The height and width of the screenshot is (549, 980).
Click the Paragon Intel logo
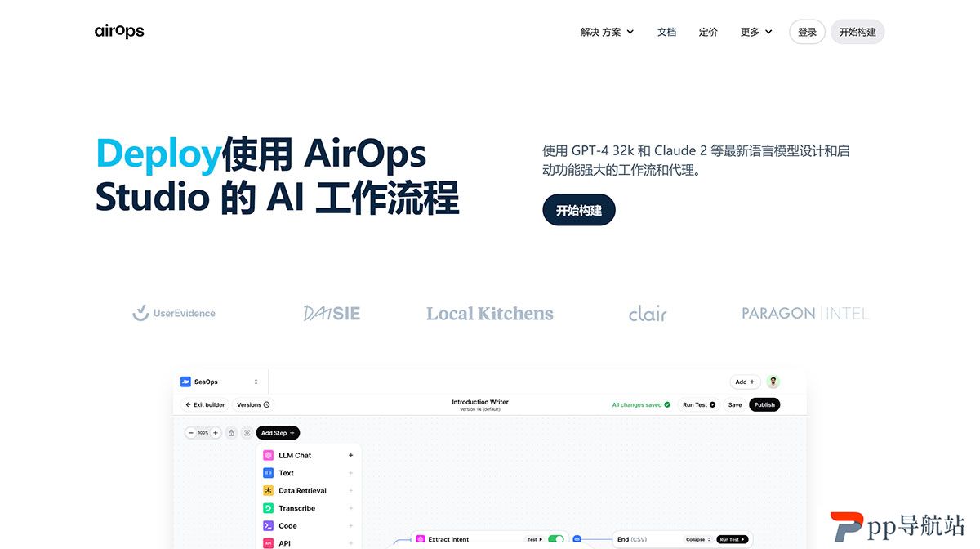pos(805,313)
